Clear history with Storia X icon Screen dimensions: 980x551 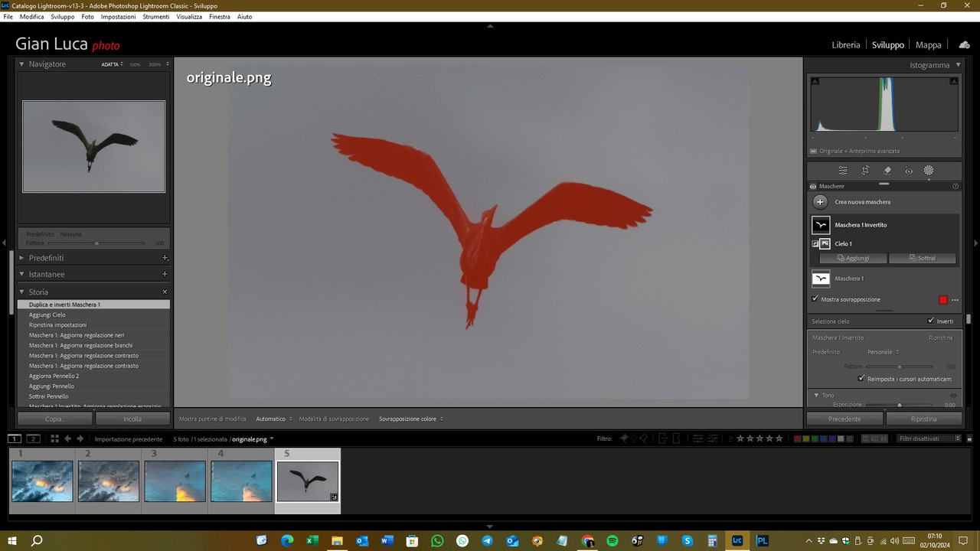point(165,292)
